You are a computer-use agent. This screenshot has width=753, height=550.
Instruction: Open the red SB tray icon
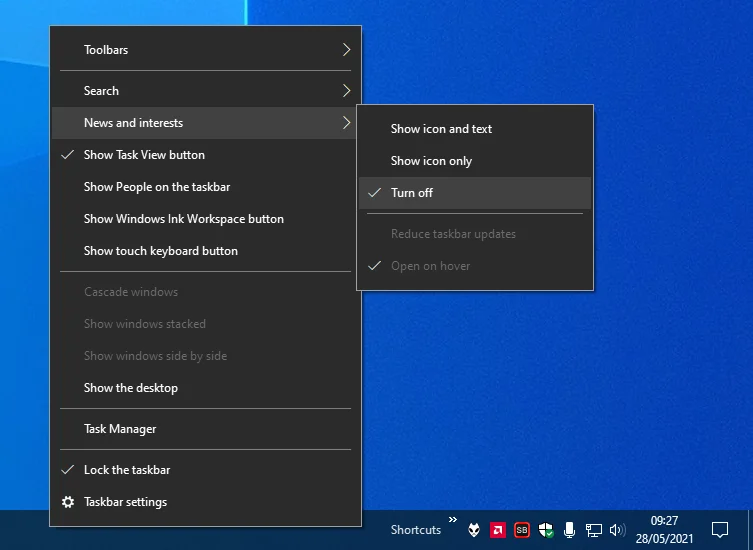click(x=522, y=530)
